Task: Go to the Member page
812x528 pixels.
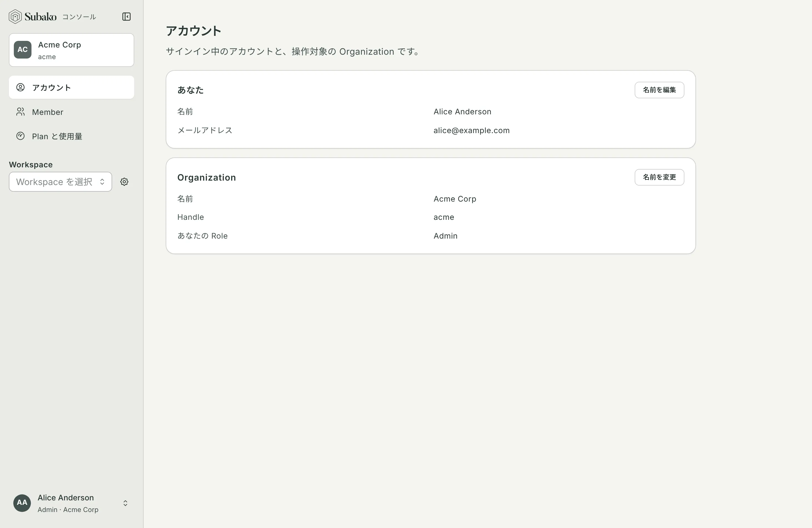Action: coord(71,112)
